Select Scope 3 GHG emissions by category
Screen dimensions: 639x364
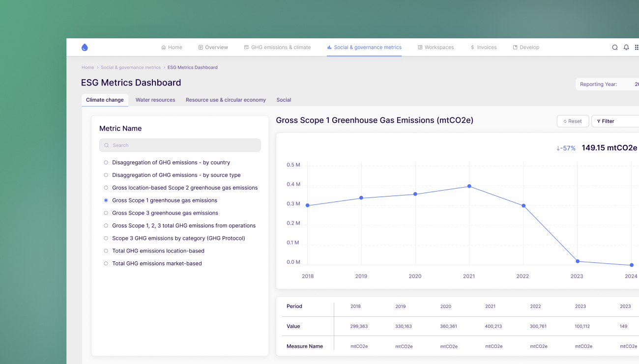(174, 238)
